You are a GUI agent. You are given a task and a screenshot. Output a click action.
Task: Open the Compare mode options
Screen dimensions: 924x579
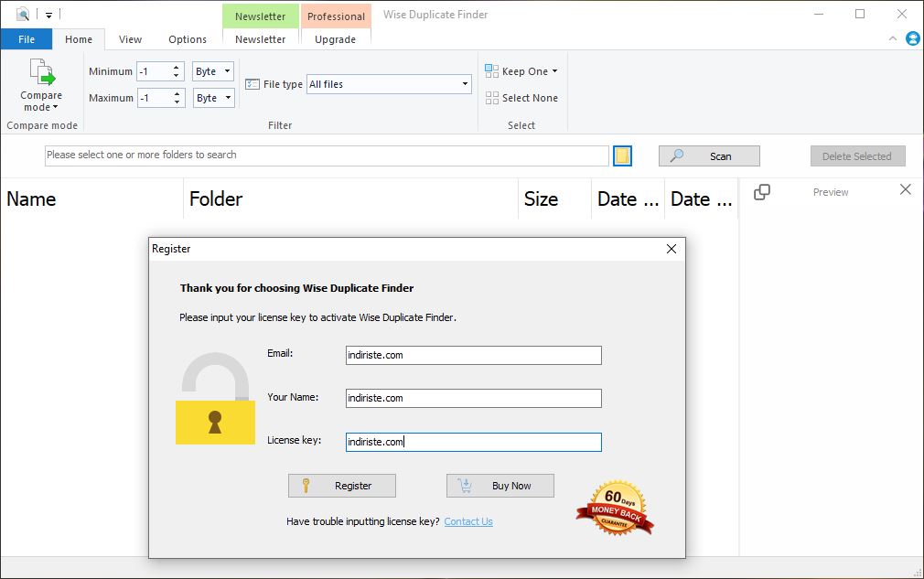[x=41, y=85]
